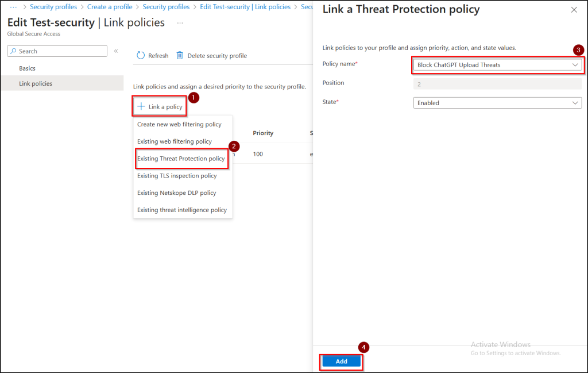
Task: Select Existing Threat Protection policy option
Action: (x=181, y=159)
